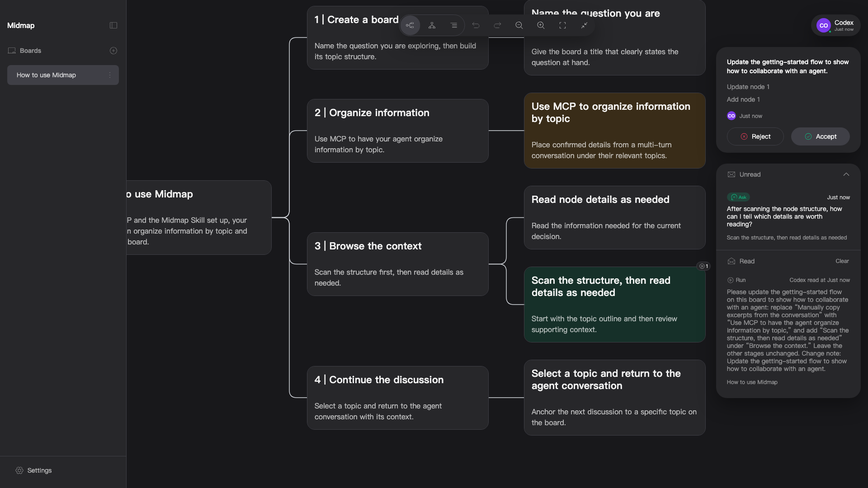This screenshot has height=488, width=868.
Task: Collapse the Unread section
Action: click(846, 174)
